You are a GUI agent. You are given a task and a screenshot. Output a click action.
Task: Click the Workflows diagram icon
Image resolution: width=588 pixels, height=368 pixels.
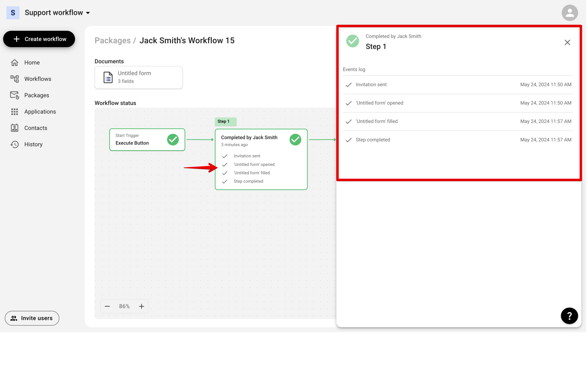coord(14,79)
